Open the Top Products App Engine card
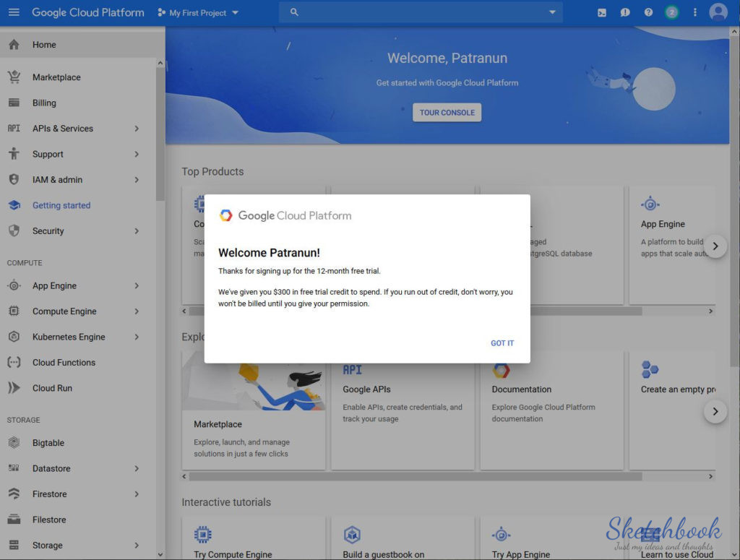Image resolution: width=740 pixels, height=560 pixels. click(x=673, y=245)
